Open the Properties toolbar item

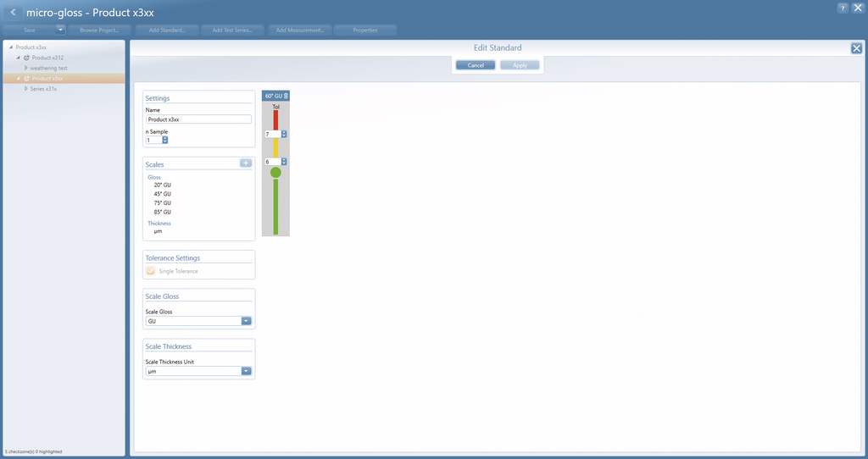coord(364,30)
